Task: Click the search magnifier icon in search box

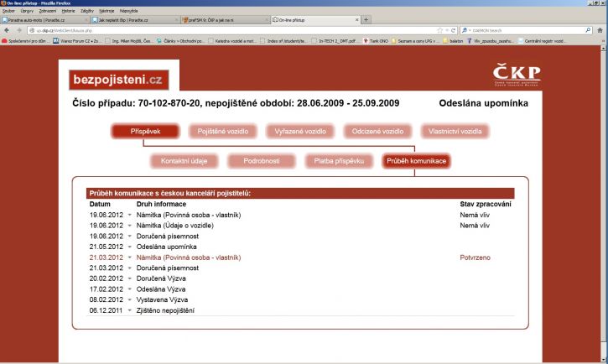Action: [x=588, y=30]
